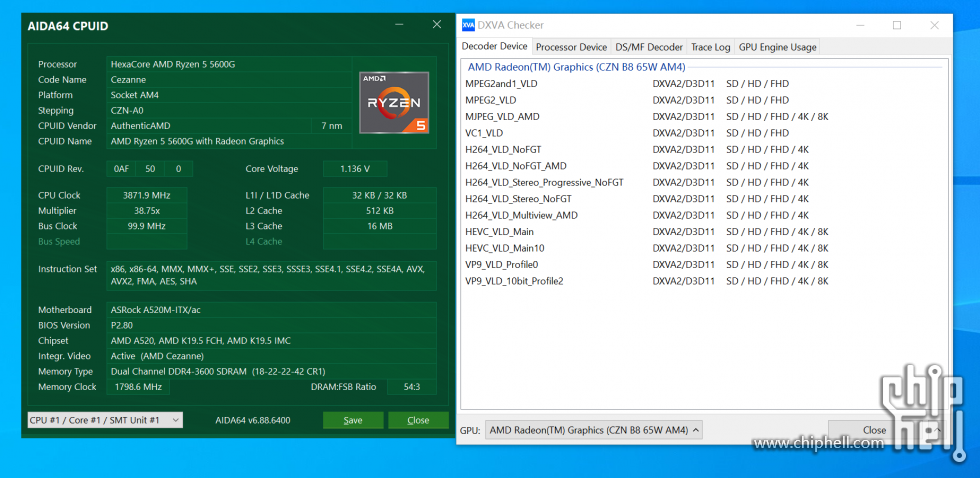Select the MJPEG_VLD_AMD decoder row
This screenshot has width=980, height=478.
click(x=647, y=116)
